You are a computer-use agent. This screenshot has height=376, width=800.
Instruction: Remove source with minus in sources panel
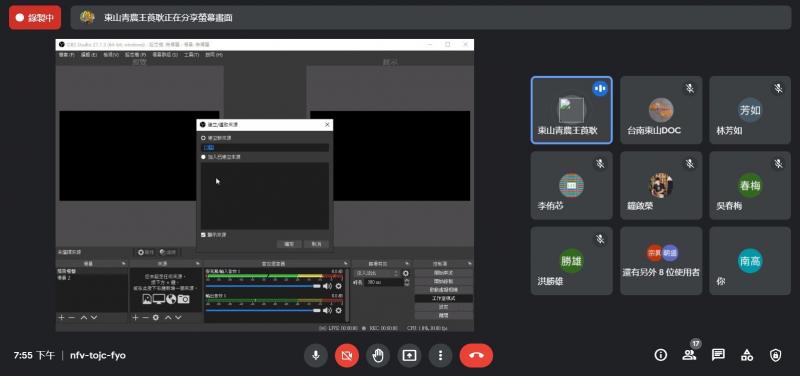pos(145,317)
